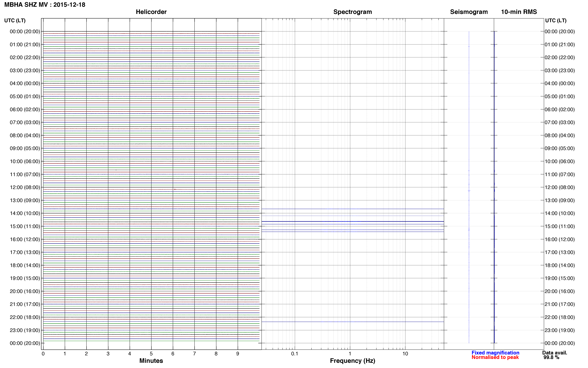Click the seismogram spike near 12:00

tap(469, 191)
